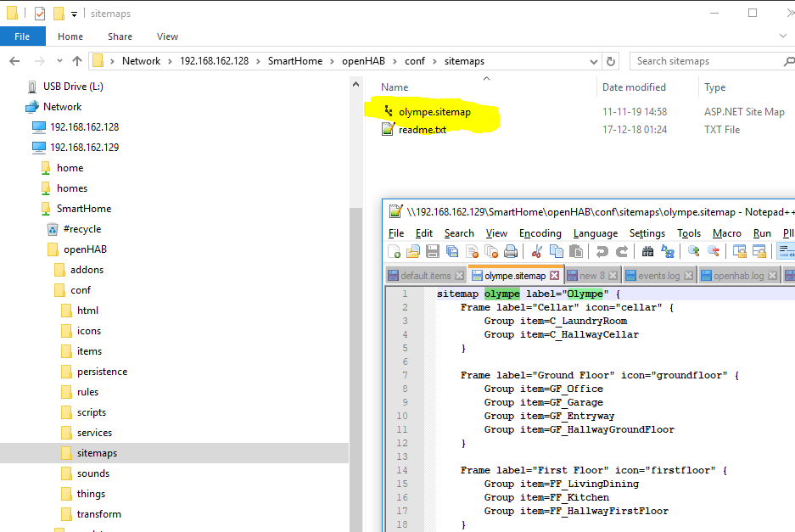Open the Macro menu in Notepad++
795x532 pixels.
pyautogui.click(x=726, y=233)
